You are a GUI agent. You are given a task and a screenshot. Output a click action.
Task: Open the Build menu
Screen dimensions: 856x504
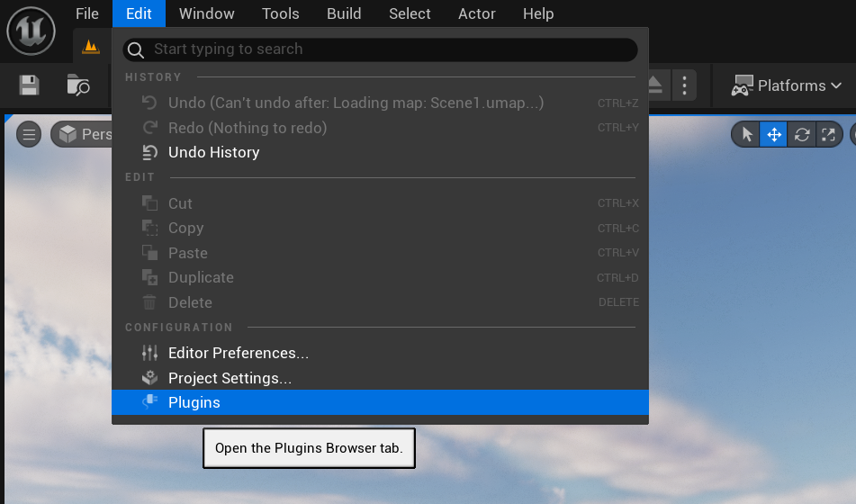(x=344, y=13)
